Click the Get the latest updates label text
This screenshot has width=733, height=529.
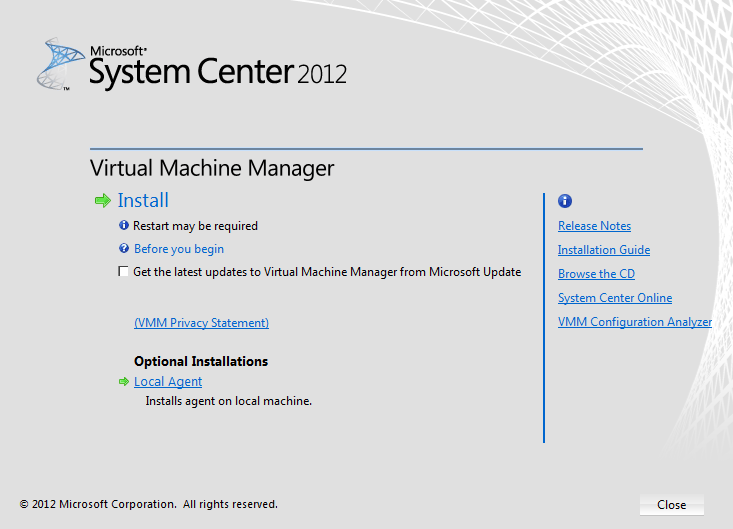point(327,272)
